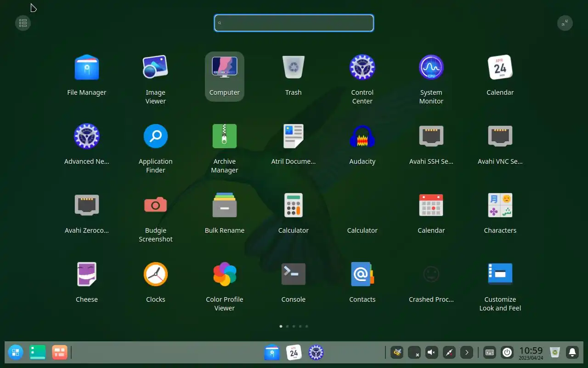Exit fullscreen launcher mode
Image resolution: width=588 pixels, height=368 pixels.
565,23
